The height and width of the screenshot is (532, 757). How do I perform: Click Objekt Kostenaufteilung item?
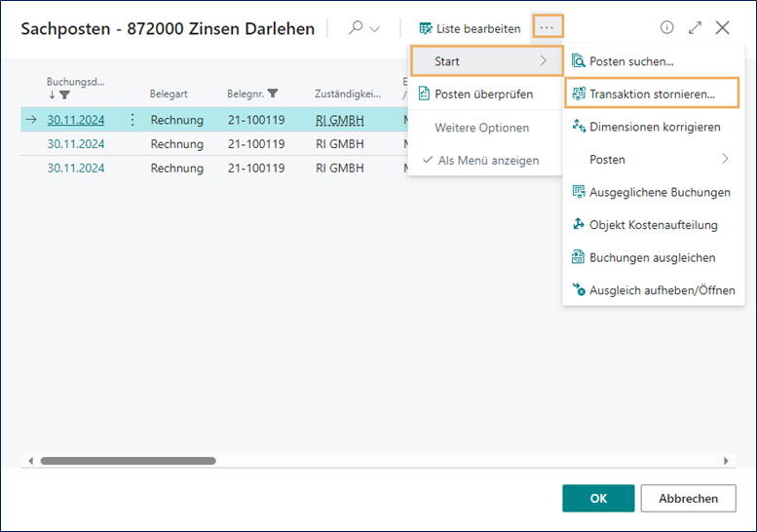click(x=653, y=225)
